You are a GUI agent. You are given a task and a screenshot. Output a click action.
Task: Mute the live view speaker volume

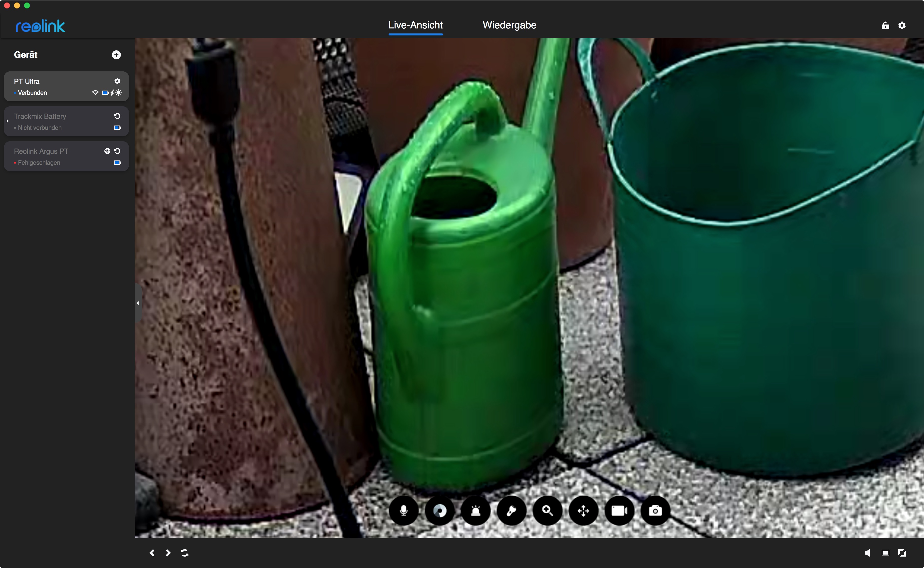coord(867,553)
